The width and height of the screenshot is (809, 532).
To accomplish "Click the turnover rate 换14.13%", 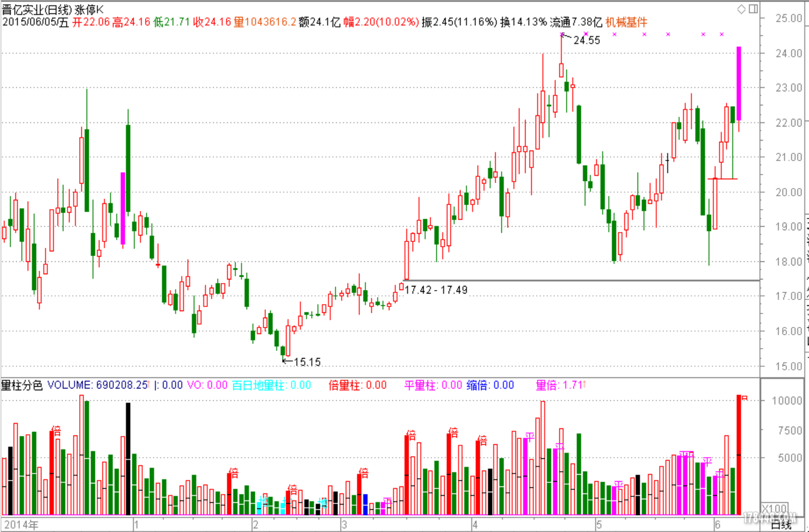I will [x=524, y=22].
